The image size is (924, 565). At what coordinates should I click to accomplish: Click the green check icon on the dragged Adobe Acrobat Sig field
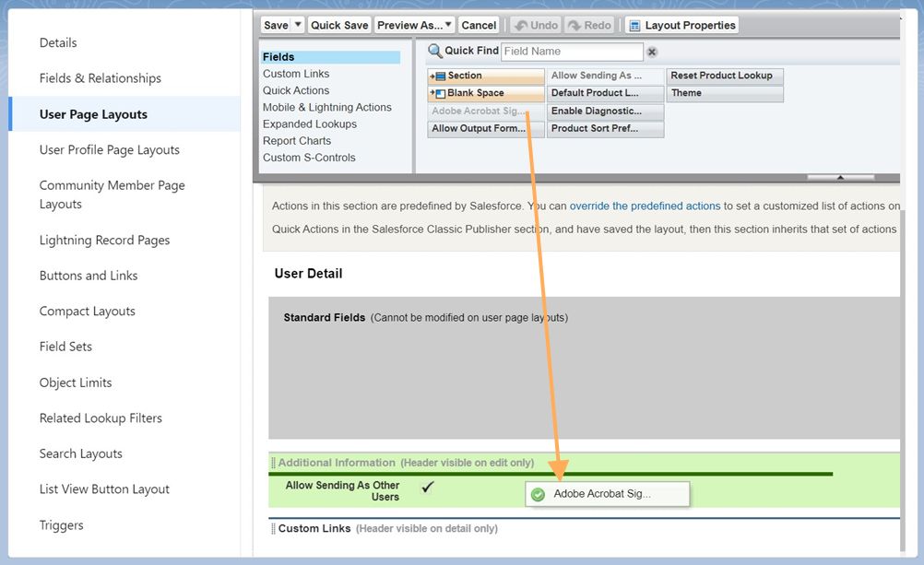(x=538, y=494)
